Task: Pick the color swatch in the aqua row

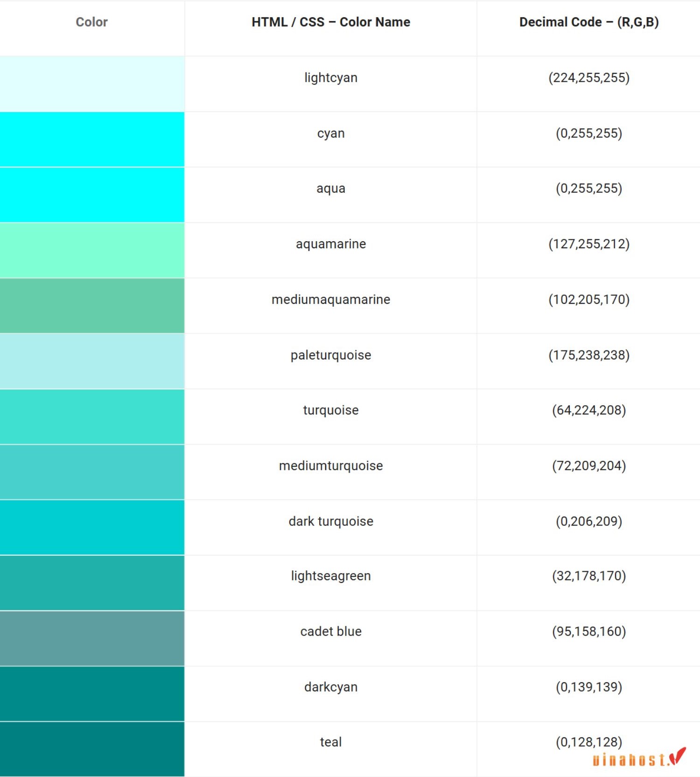Action: (x=92, y=195)
